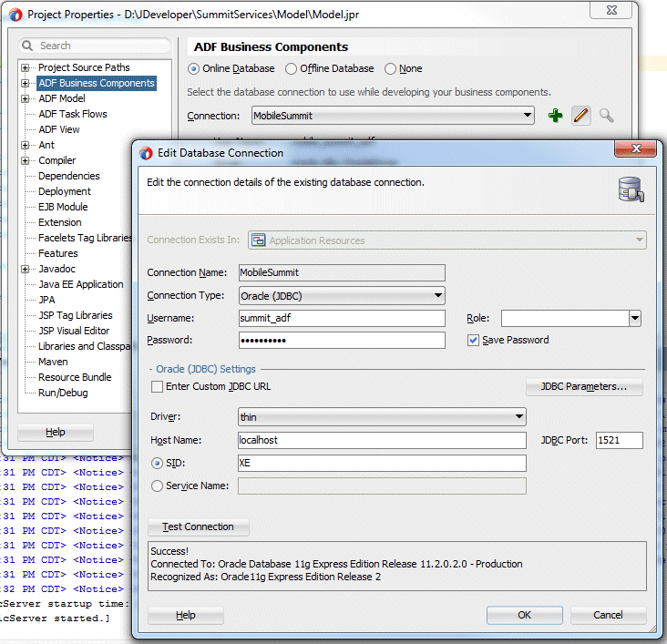This screenshot has width=667, height=644.
Task: Click the Test Connection button
Action: point(199,527)
